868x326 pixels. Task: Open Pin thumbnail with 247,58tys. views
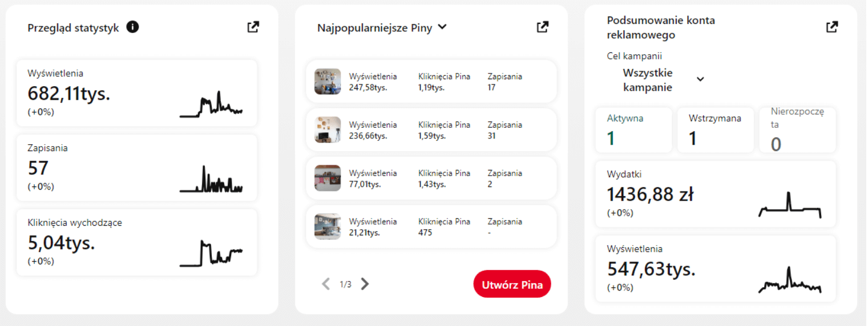click(x=328, y=81)
